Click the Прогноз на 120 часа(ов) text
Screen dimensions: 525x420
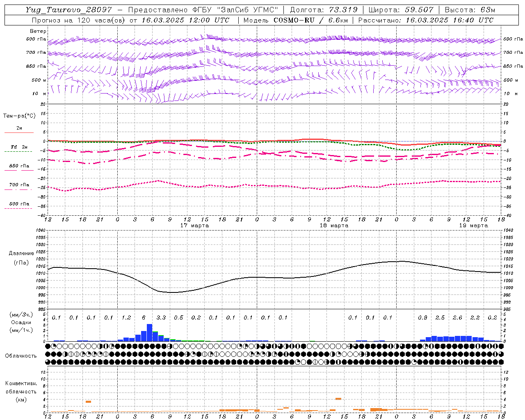[x=79, y=20]
